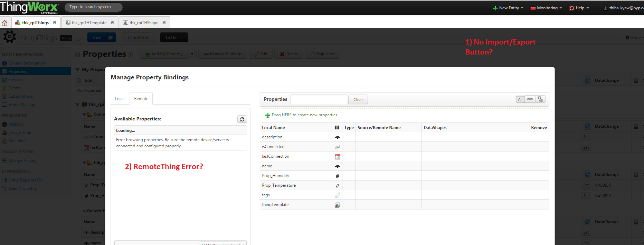Click the Visibility sidebar icon

click(x=4, y=124)
